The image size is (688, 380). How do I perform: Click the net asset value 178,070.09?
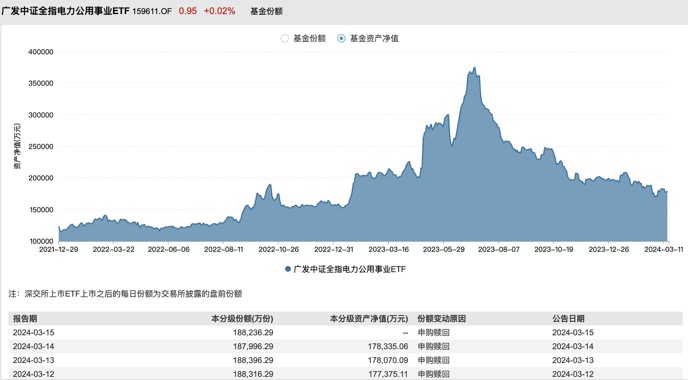coord(388,360)
